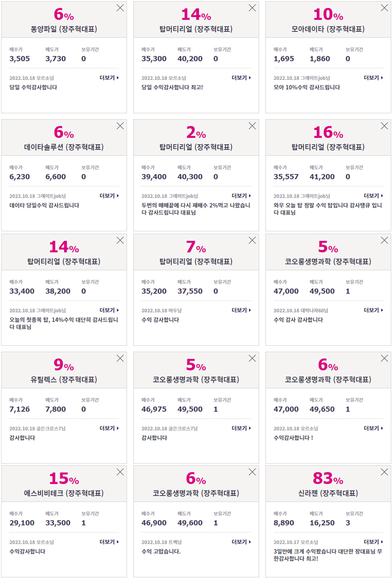Show more on 신라젠 83% review
This screenshot has height=579, width=392.
373,542
